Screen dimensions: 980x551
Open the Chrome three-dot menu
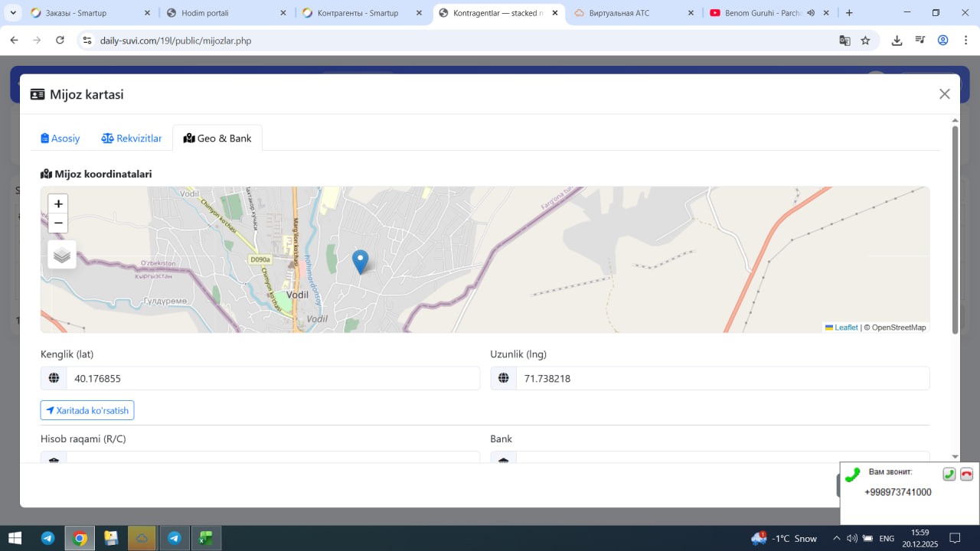(965, 41)
